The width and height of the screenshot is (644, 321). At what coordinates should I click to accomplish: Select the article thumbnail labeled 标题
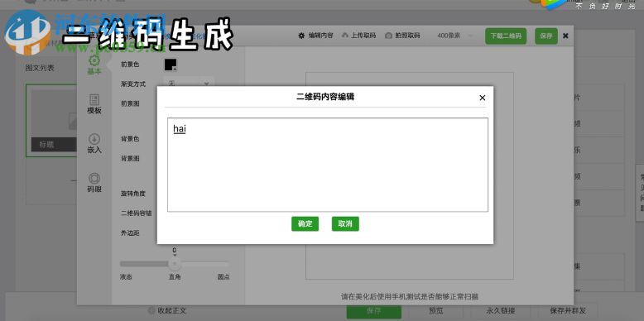[x=52, y=121]
